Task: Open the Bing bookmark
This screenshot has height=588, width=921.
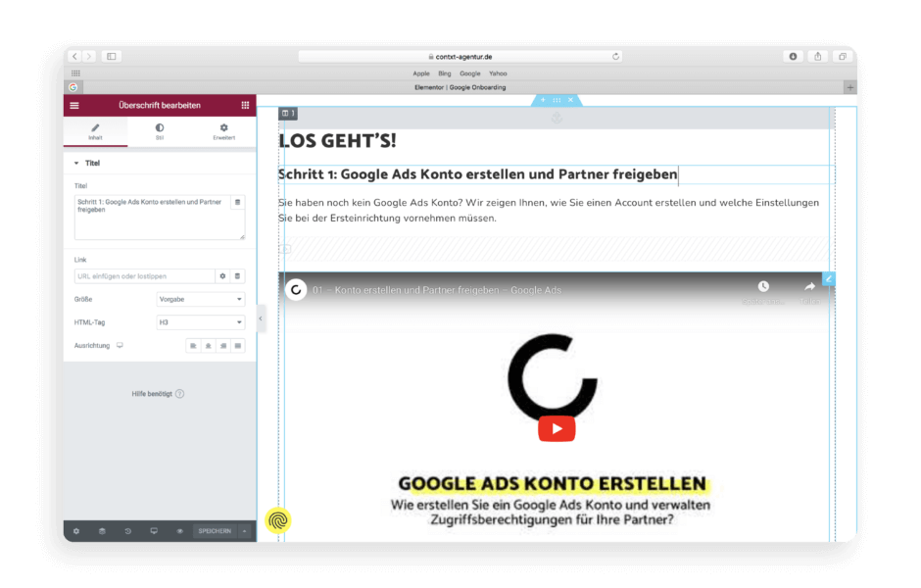Action: pyautogui.click(x=445, y=73)
